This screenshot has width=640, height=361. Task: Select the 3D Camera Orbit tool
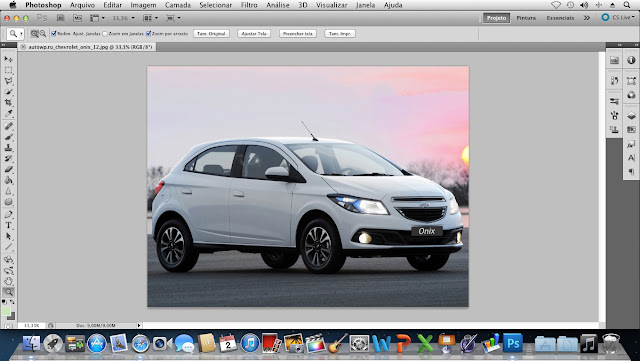(x=8, y=270)
